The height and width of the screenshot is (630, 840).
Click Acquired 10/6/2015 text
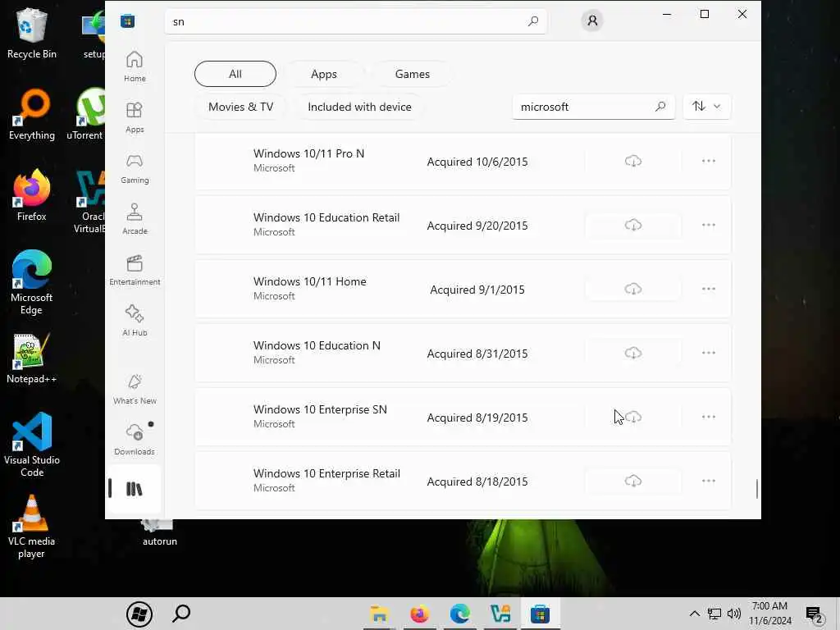tap(477, 162)
